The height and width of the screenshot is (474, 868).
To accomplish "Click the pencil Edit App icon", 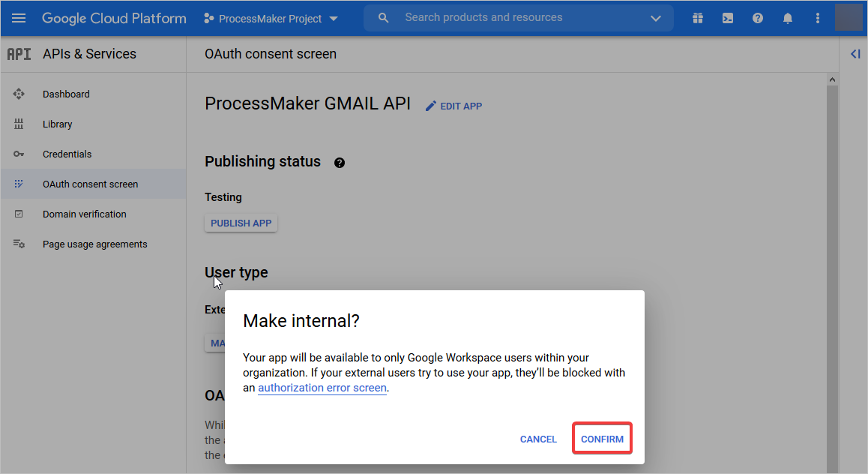I will (x=431, y=106).
